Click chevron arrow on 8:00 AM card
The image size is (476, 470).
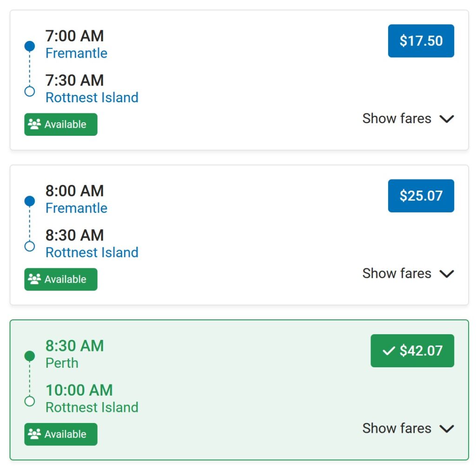pyautogui.click(x=447, y=274)
